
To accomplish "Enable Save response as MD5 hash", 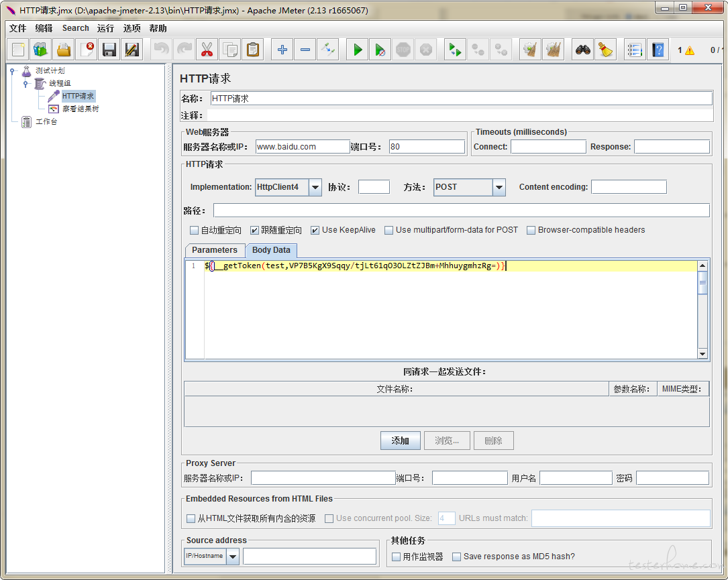I will (456, 557).
